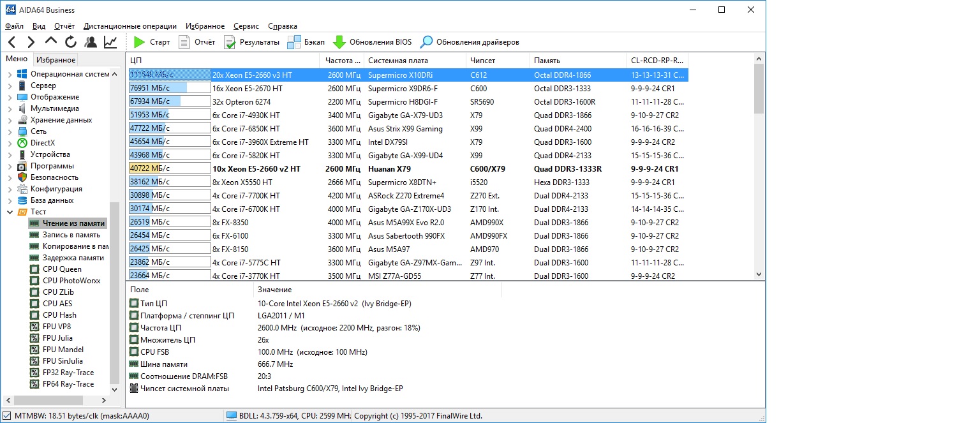
Task: Click the Forward navigation arrow icon
Action: tap(31, 42)
